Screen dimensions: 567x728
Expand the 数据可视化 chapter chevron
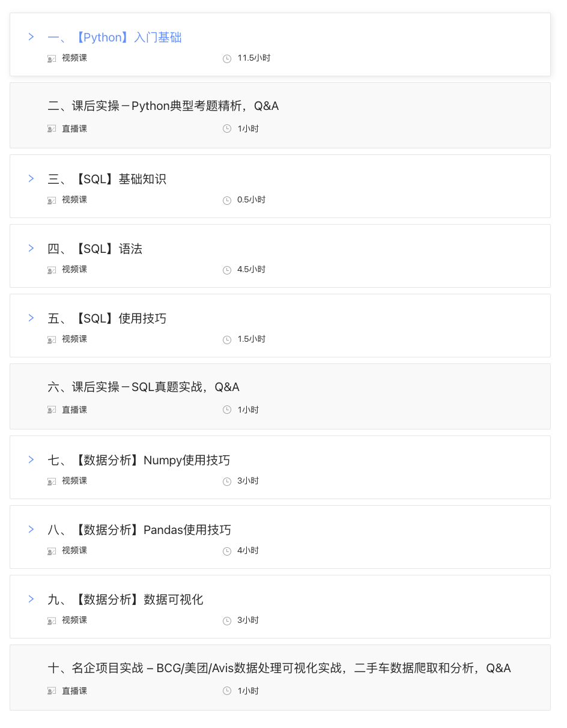tap(31, 599)
